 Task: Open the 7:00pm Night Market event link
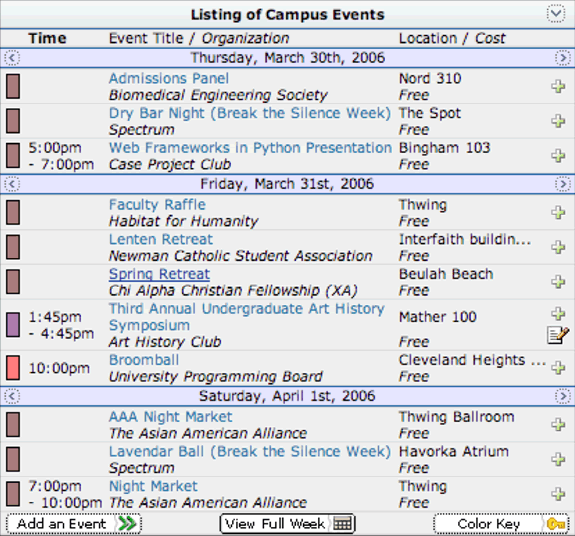153,486
